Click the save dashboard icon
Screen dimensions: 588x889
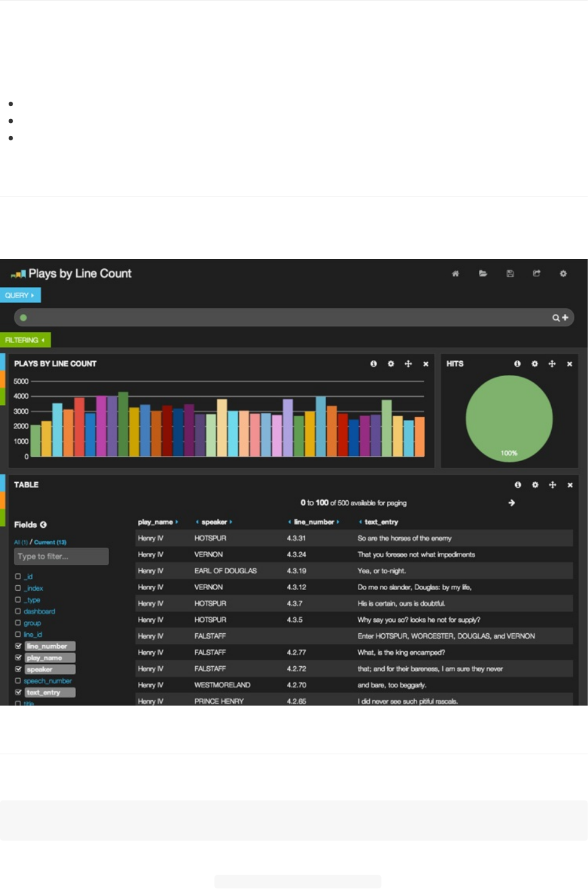click(510, 273)
